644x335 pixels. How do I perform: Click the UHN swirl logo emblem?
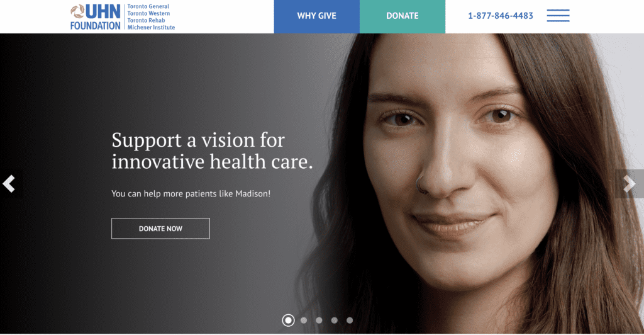[x=77, y=11]
